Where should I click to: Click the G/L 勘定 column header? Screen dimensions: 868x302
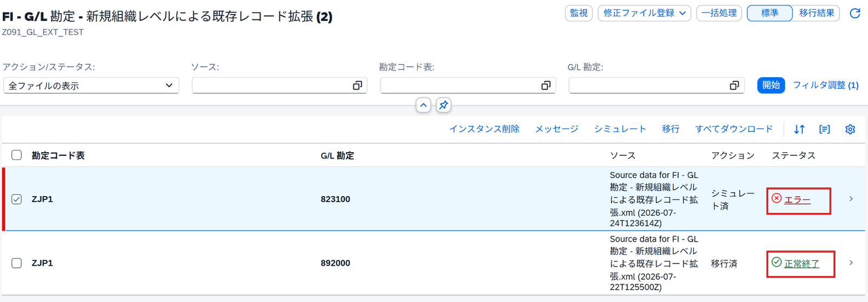[337, 155]
